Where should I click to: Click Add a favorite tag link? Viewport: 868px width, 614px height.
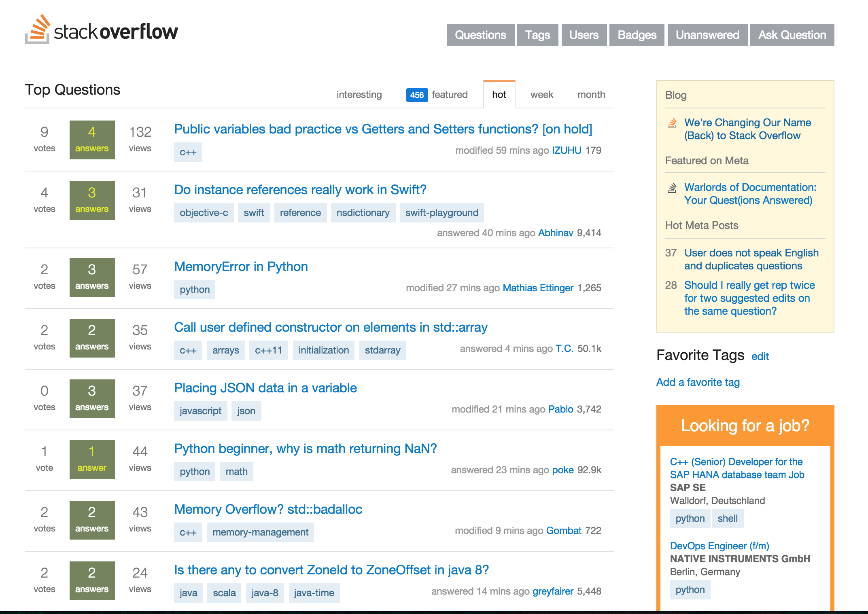point(698,382)
